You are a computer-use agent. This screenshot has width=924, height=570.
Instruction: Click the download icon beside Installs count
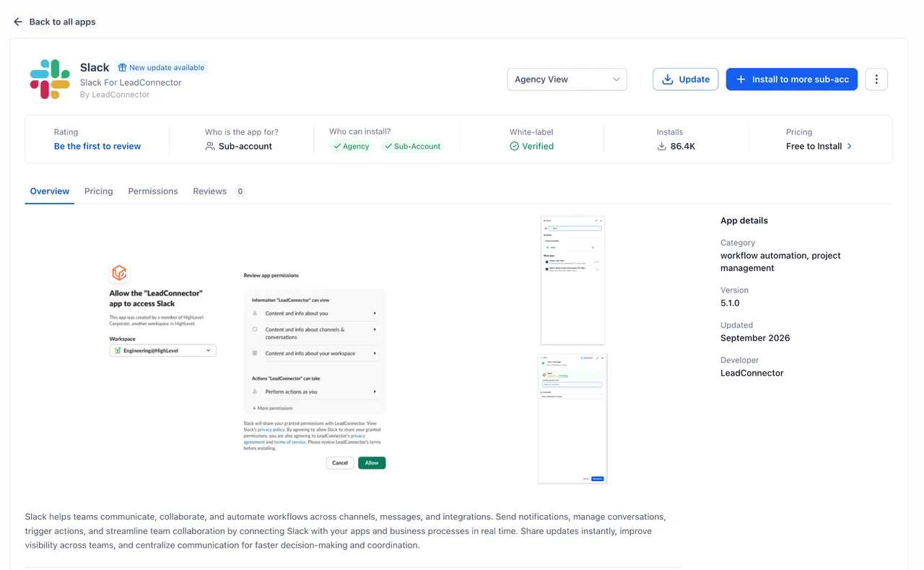tap(661, 146)
